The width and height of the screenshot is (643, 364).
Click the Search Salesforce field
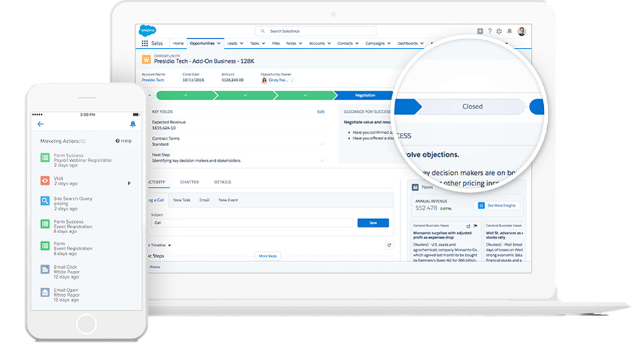[x=315, y=31]
